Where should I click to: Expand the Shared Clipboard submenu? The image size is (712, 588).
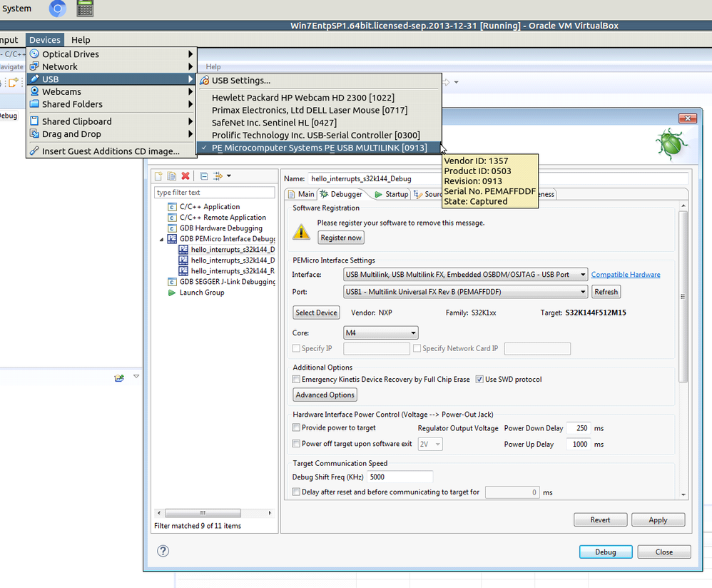(x=190, y=121)
